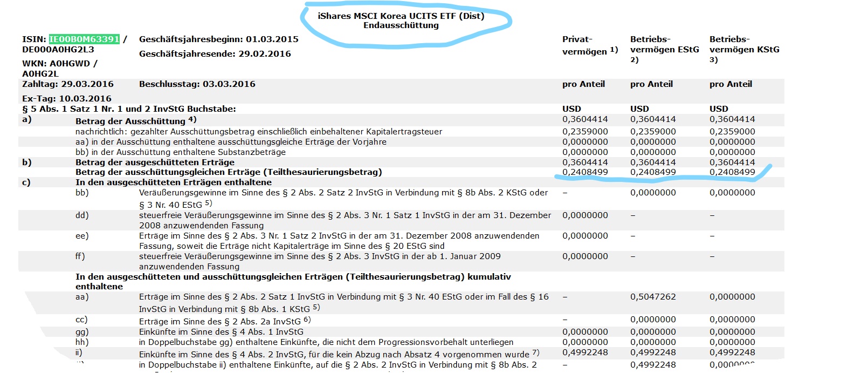The image size is (868, 373).
Task: Select the second ISIN DE000A0HG2L3
Action: coord(58,50)
